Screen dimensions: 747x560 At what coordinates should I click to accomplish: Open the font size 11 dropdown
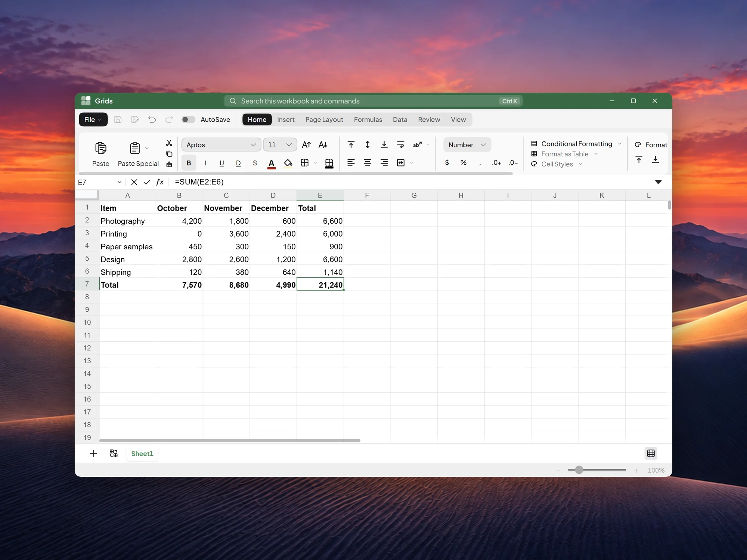tap(280, 145)
